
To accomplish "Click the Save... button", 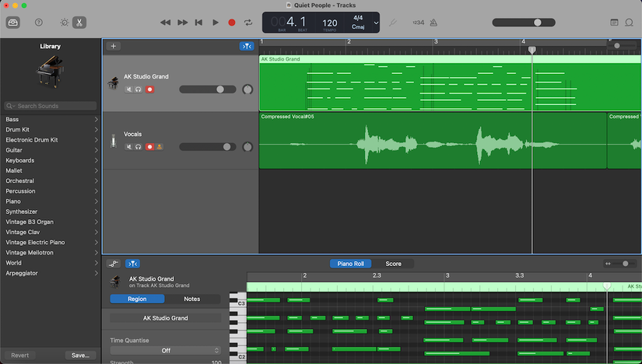I will click(80, 355).
